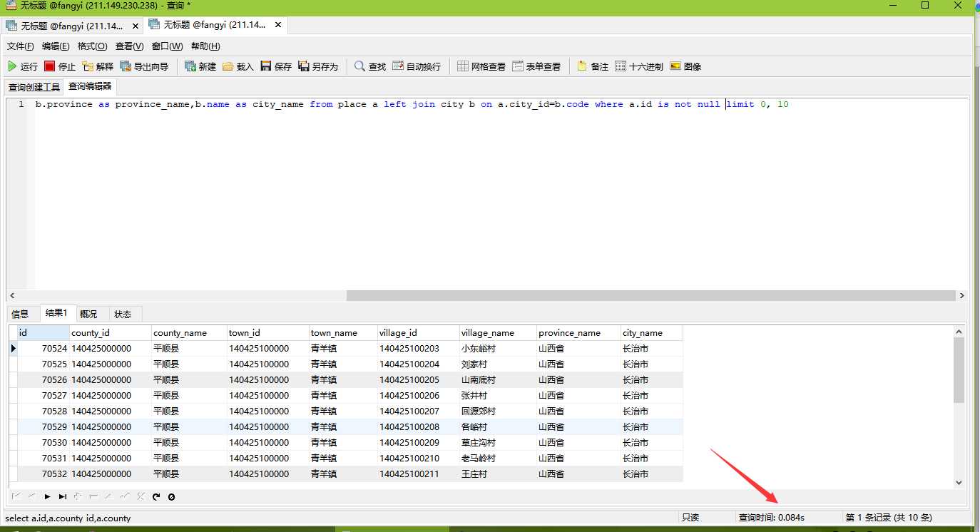
Task: Select cell with id 70529
Action: click(44, 427)
